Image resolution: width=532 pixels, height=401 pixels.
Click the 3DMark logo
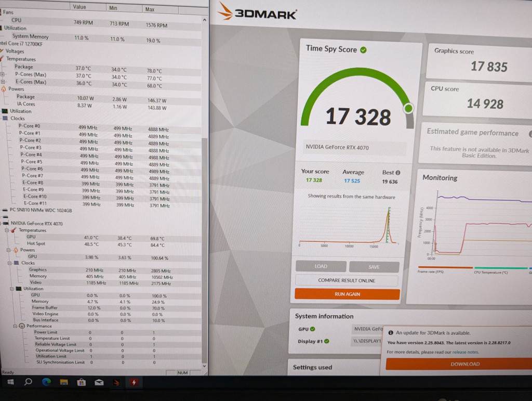[x=257, y=11]
